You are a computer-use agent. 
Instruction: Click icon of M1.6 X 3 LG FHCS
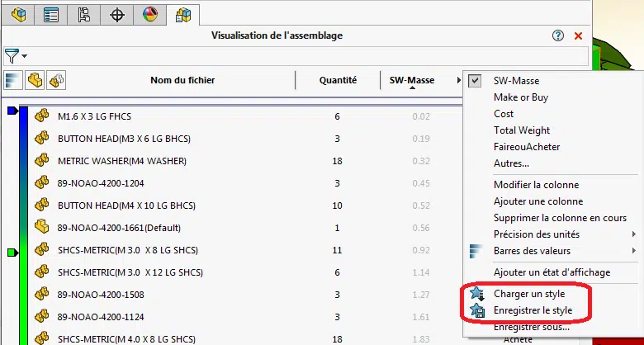pyautogui.click(x=41, y=116)
